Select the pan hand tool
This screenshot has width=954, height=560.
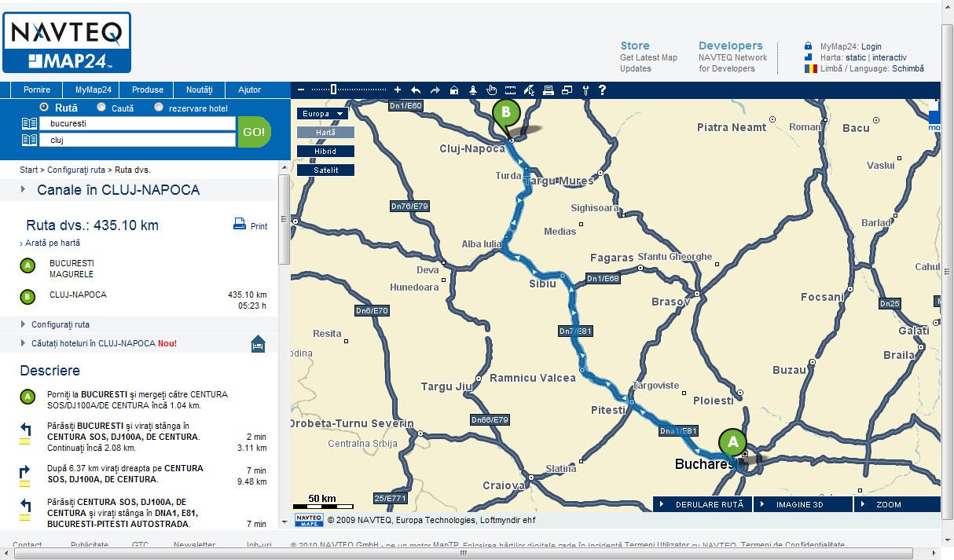[x=492, y=90]
